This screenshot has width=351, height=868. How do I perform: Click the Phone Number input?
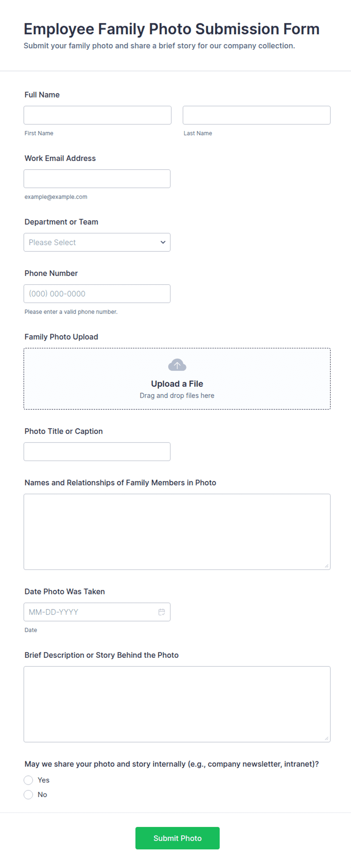coord(97,294)
